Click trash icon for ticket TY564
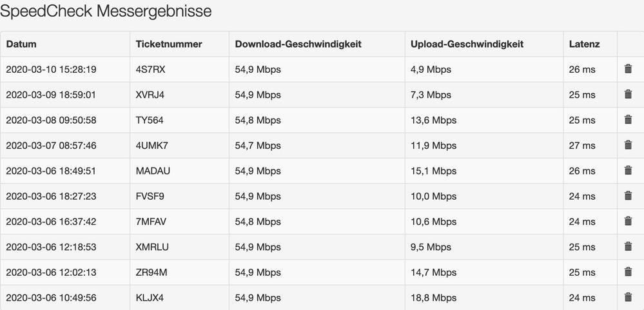 (x=628, y=120)
